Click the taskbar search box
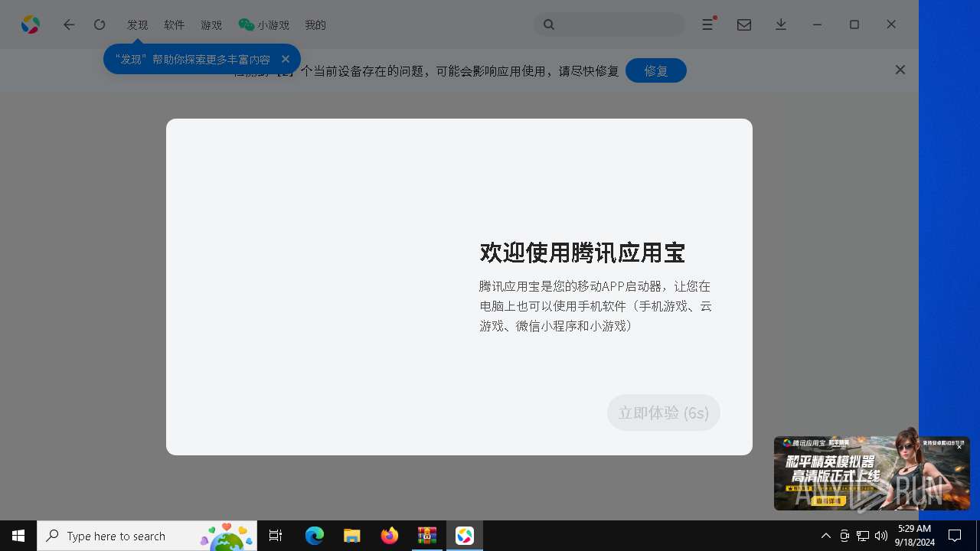The width and height of the screenshot is (980, 551). point(147,536)
